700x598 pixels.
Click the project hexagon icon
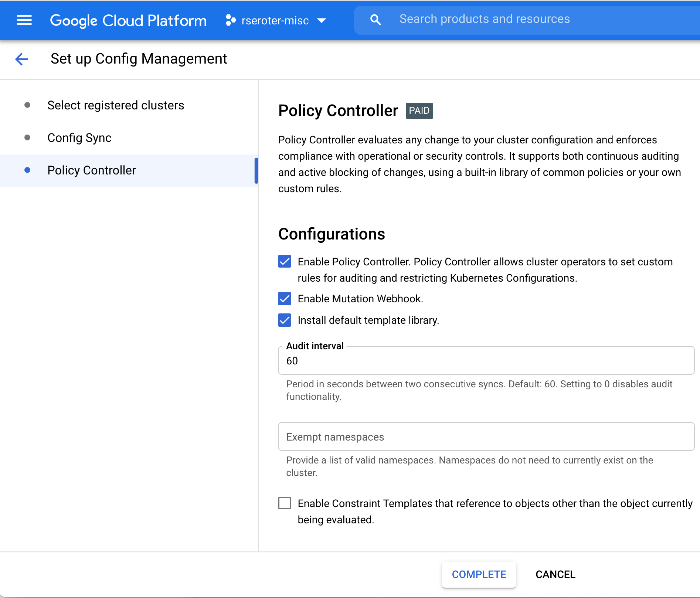[x=231, y=20]
